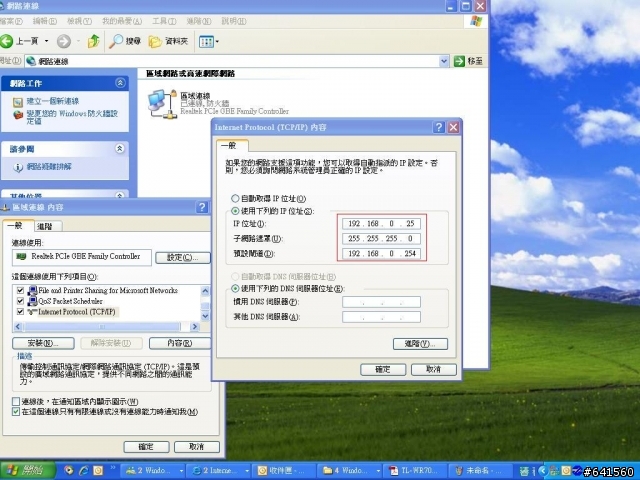Click down arrow of components list scrollbar
Viewport: 640px width, 480px height.
(205, 316)
